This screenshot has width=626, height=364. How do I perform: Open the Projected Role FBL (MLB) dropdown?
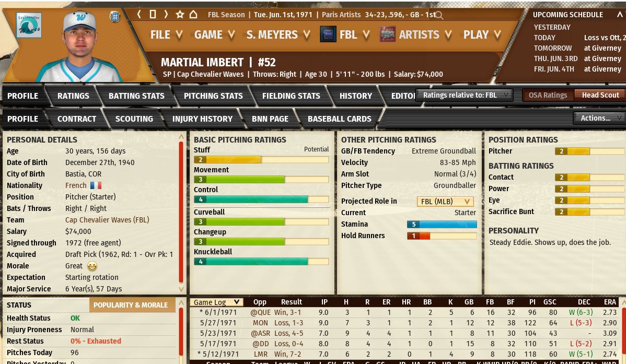[x=445, y=202]
